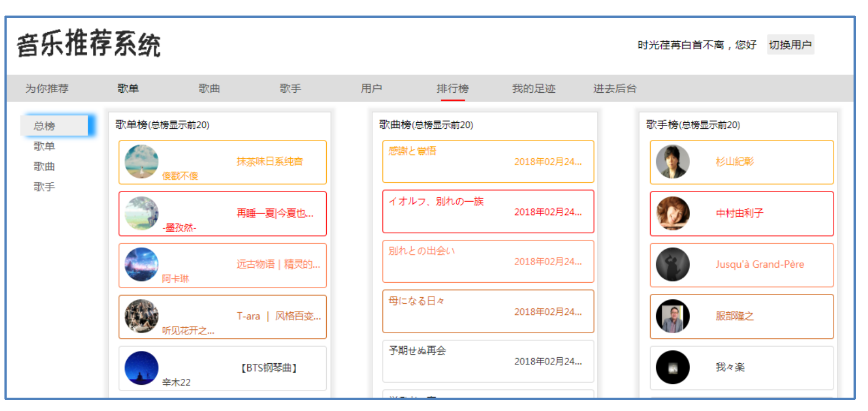Click the date on 母になる日々 card
Screen dimensions: 868x411
tap(548, 312)
